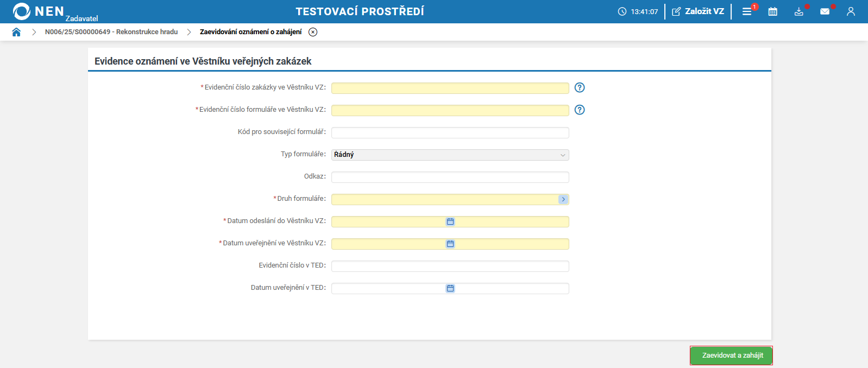Open the calendar icon in top bar
The height and width of the screenshot is (368, 868).
[x=772, y=11]
